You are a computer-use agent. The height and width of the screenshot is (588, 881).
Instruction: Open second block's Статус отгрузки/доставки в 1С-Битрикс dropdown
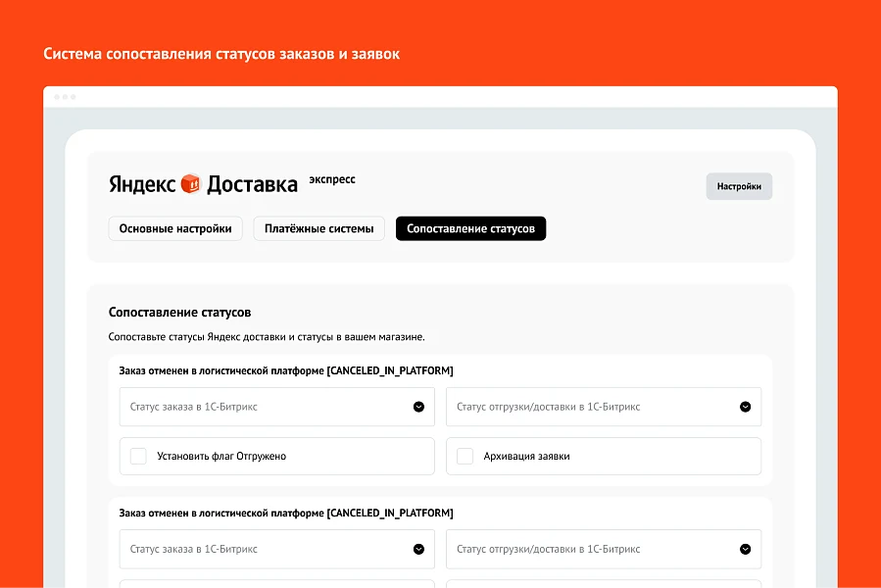[x=604, y=549]
